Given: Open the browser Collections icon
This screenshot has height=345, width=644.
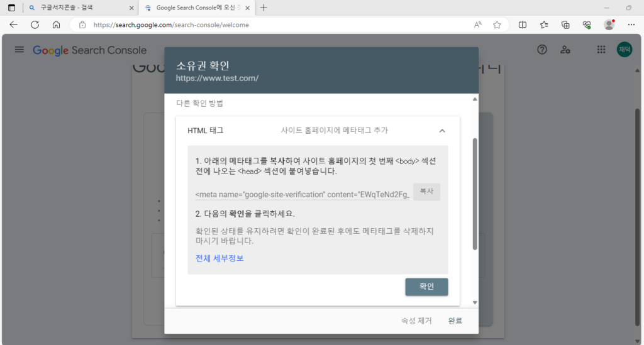Looking at the screenshot, I should click(x=565, y=25).
